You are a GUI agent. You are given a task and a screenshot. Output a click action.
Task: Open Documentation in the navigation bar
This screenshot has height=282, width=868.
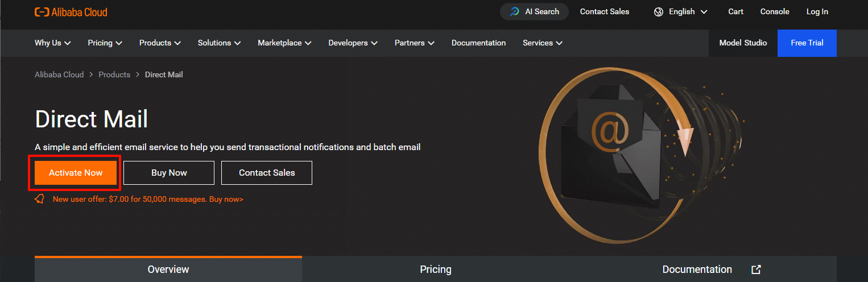coord(478,43)
